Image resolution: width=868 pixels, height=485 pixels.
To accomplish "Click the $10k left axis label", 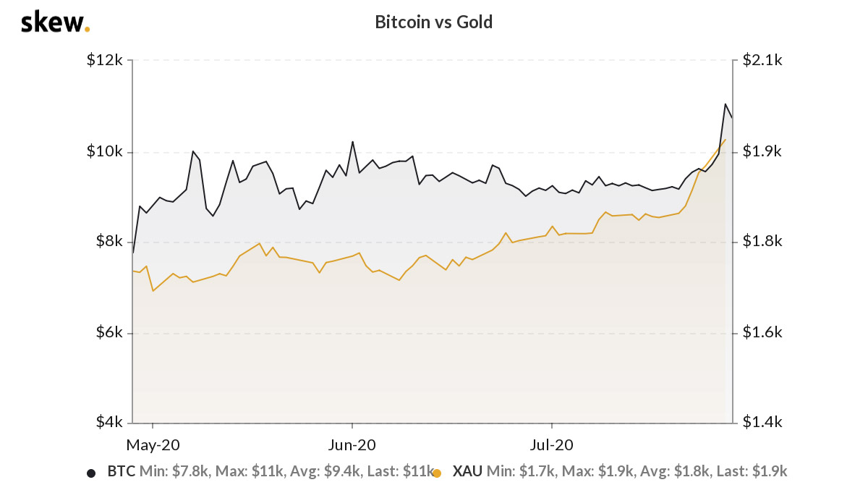I will (x=105, y=152).
